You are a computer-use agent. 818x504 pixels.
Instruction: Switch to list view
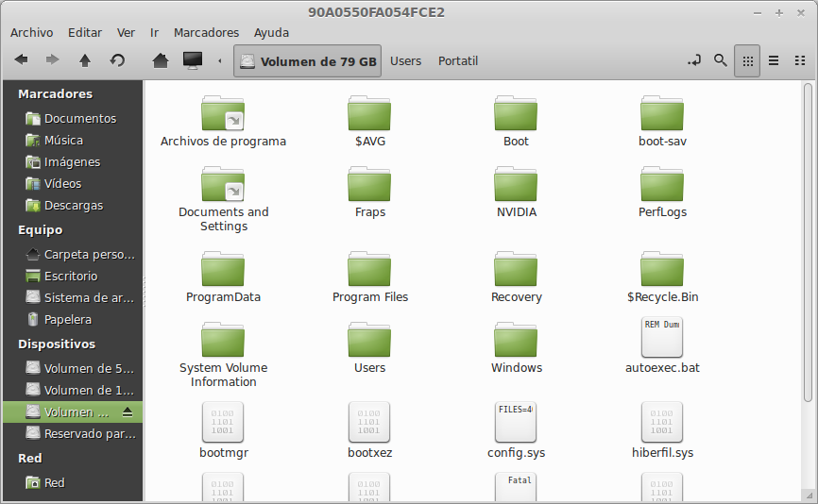coord(774,60)
